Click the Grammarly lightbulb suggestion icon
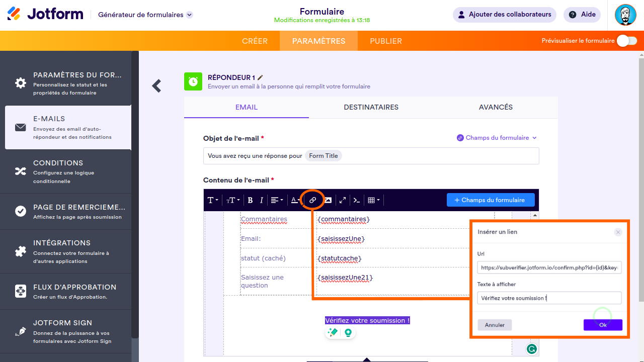 pyautogui.click(x=348, y=332)
